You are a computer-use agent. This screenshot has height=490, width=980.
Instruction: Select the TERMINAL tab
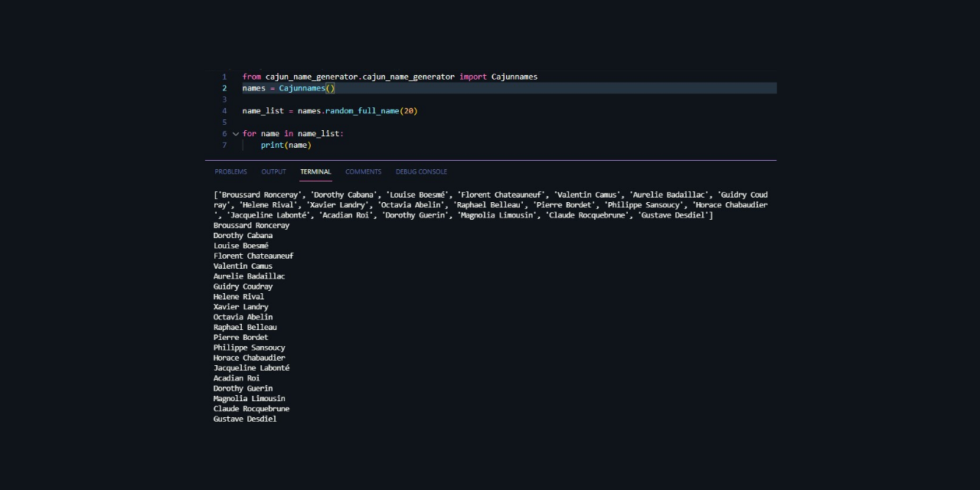(x=315, y=171)
